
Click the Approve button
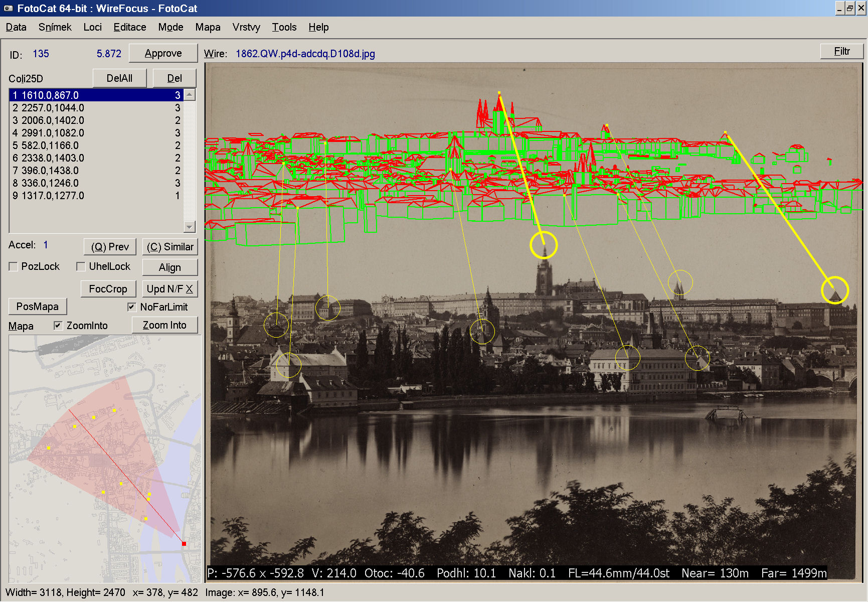coord(163,53)
